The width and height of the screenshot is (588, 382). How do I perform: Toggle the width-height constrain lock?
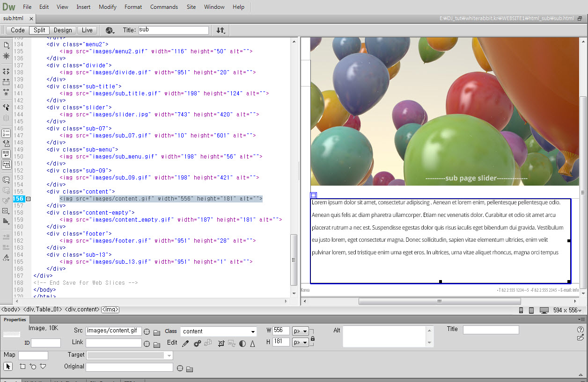coord(312,339)
